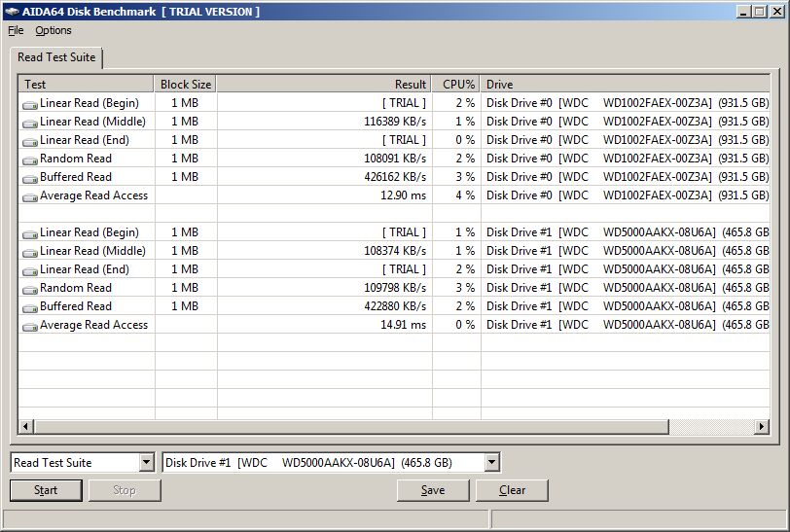
Task: Click drive icon of Drive #0 Linear Read (End)
Action: tap(30, 142)
